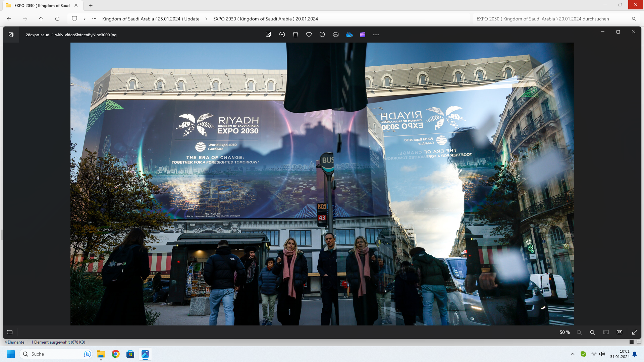This screenshot has height=362, width=644.
Task: Open File Explorer from the taskbar
Action: pos(101,354)
